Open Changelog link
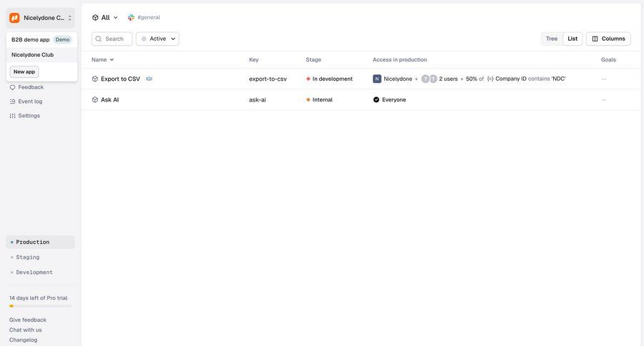644x346 pixels. point(24,340)
